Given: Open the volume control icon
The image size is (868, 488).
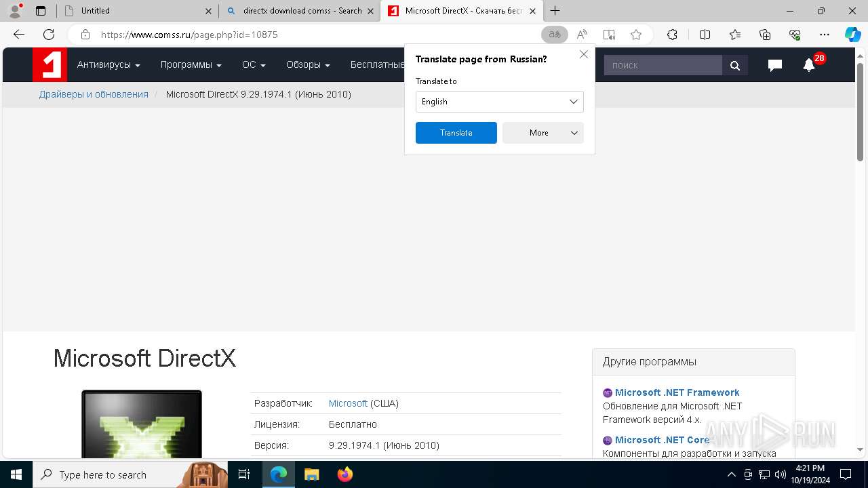Looking at the screenshot, I should coord(781,474).
